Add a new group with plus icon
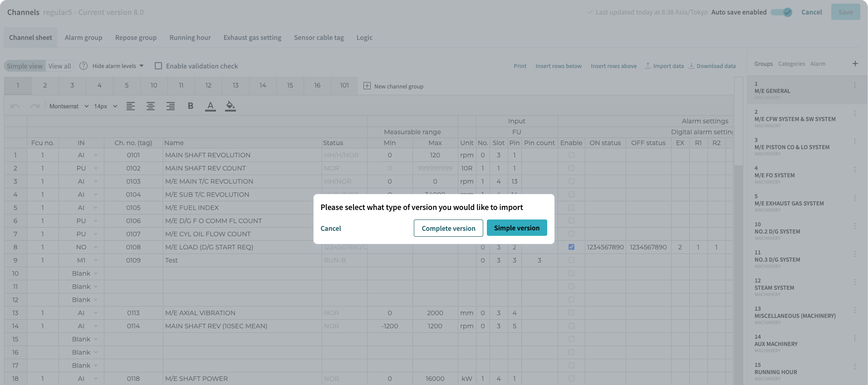 click(x=855, y=63)
